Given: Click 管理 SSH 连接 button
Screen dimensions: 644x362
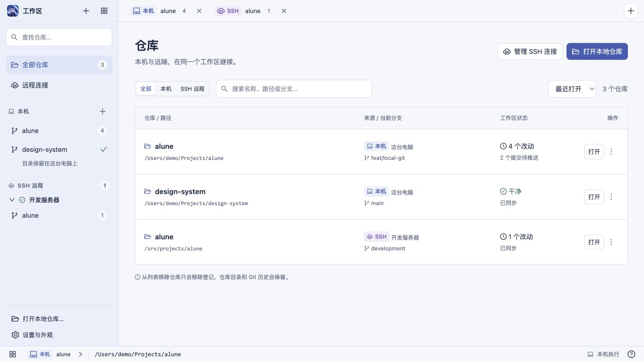Looking at the screenshot, I should (x=530, y=51).
